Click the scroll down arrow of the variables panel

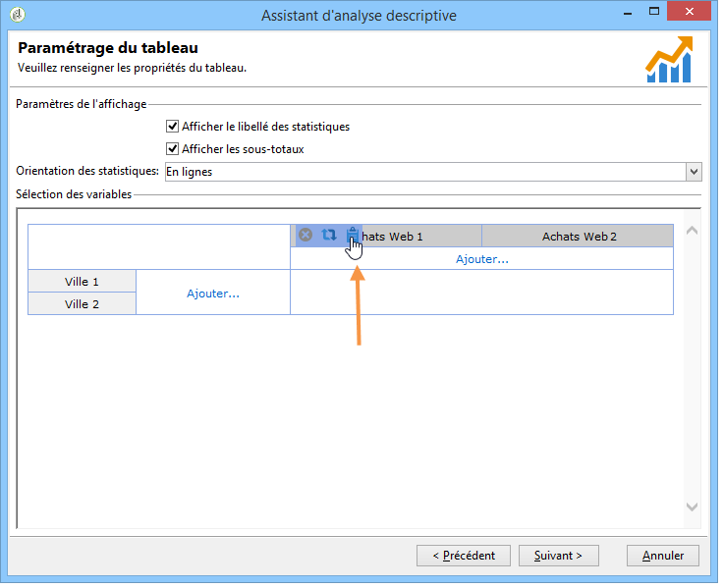coord(692,507)
